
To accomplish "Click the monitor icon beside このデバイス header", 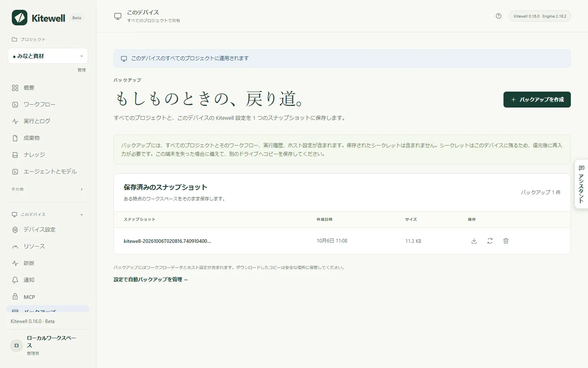I will click(118, 16).
